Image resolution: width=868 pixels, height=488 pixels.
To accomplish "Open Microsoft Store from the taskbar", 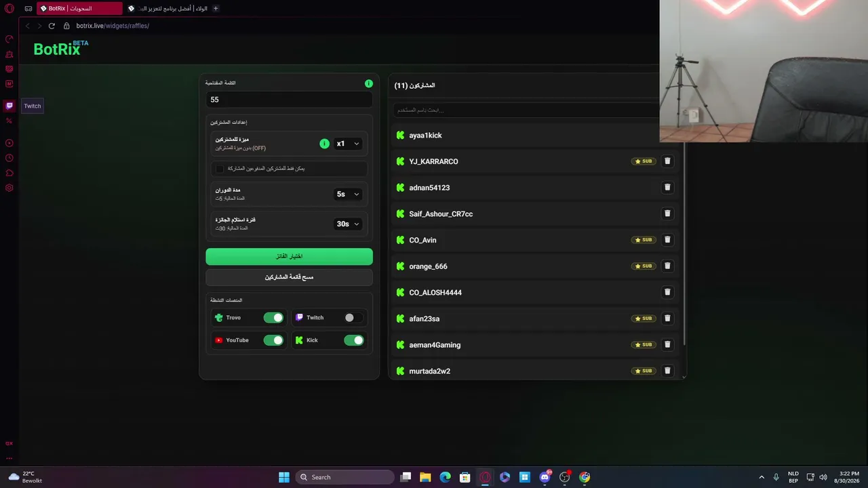I will (465, 477).
